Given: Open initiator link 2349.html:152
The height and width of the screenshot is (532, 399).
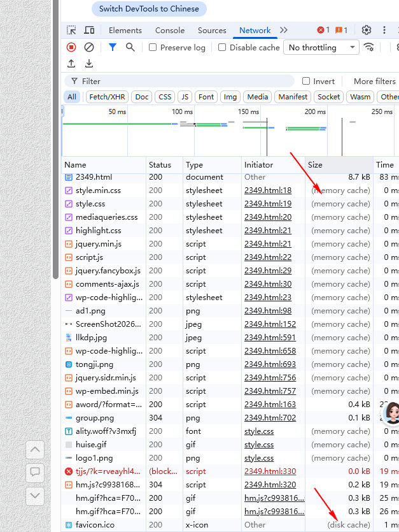Looking at the screenshot, I should pyautogui.click(x=270, y=324).
